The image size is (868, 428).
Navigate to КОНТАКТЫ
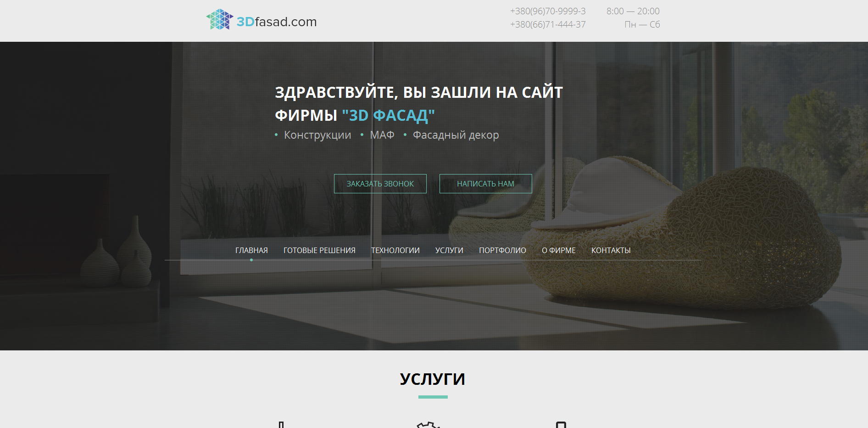coord(611,250)
